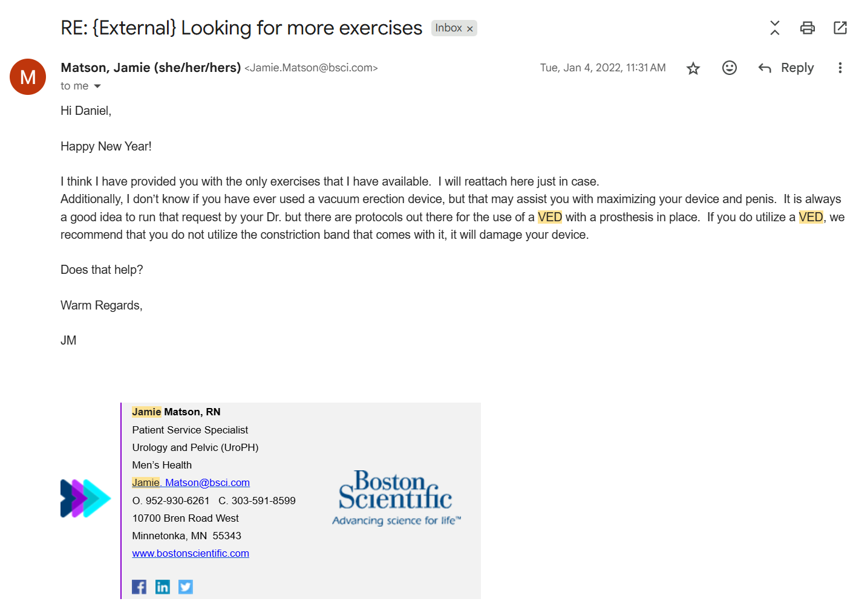This screenshot has width=856, height=616.
Task: Click the Reply button
Action: coord(786,68)
